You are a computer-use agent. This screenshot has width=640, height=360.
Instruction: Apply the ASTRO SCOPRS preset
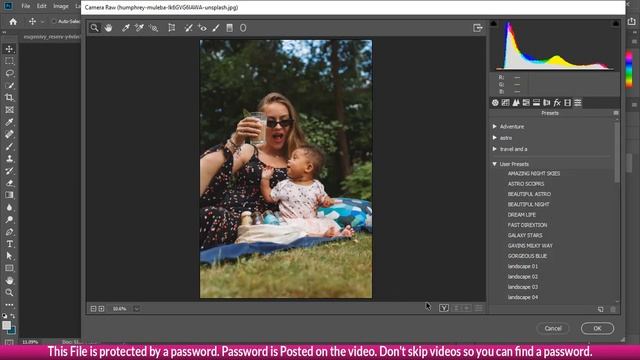point(526,184)
